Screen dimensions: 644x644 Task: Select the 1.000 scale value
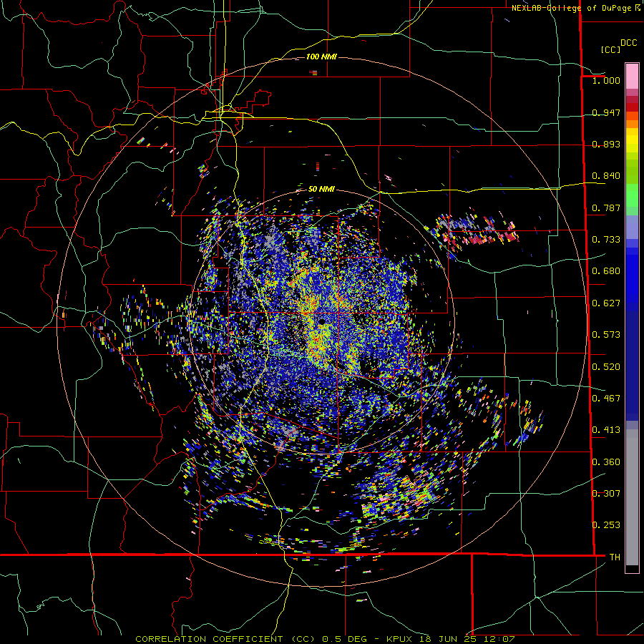606,80
